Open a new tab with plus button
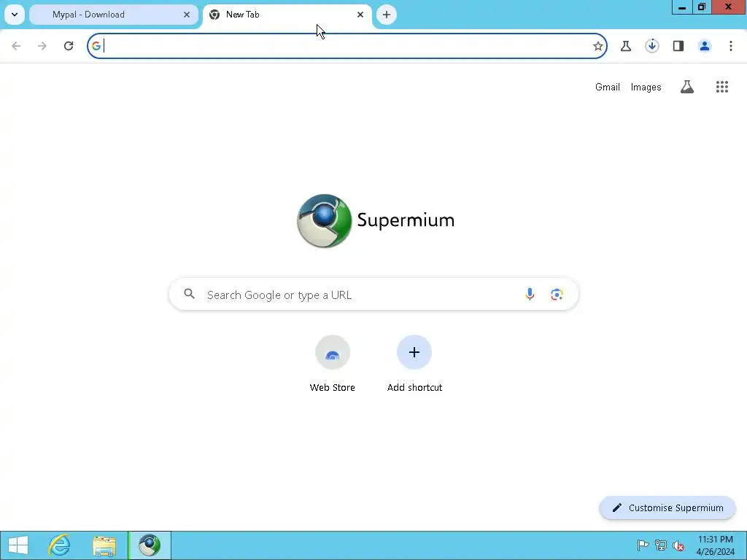Screen dimensions: 747x560 387,15
